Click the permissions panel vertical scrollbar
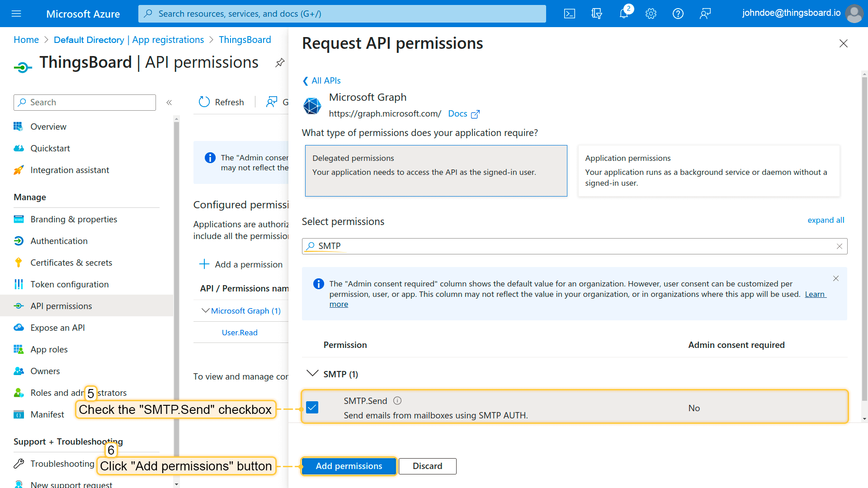This screenshot has height=488, width=868. coord(864,244)
